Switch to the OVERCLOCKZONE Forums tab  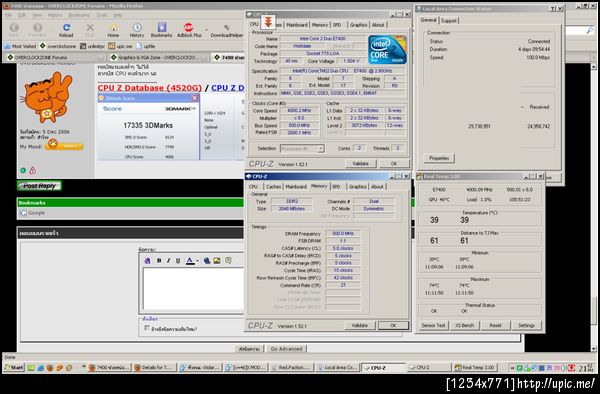click(54, 57)
